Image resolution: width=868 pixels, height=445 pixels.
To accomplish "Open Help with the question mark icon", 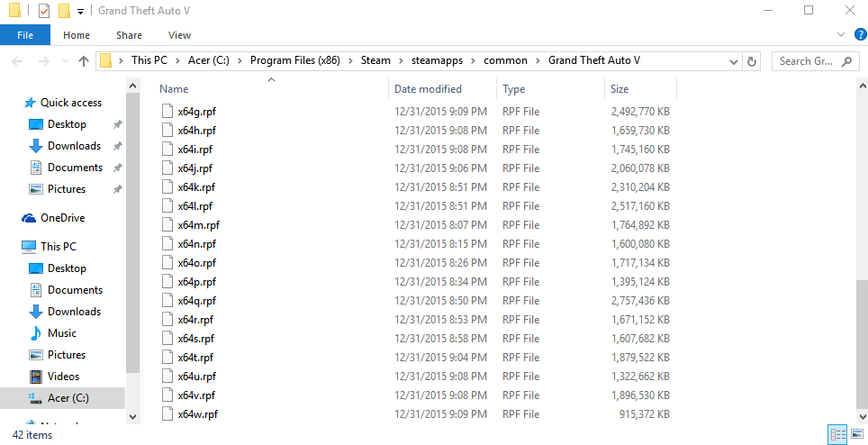I will [x=860, y=34].
